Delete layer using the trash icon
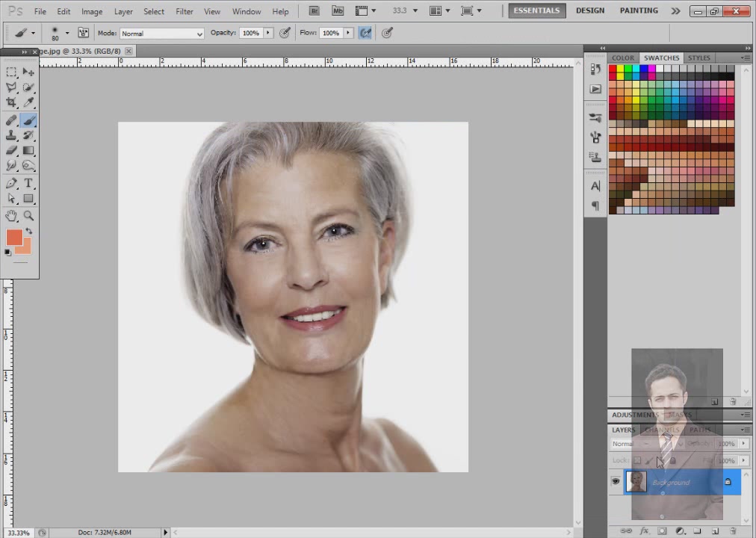 coord(733,531)
